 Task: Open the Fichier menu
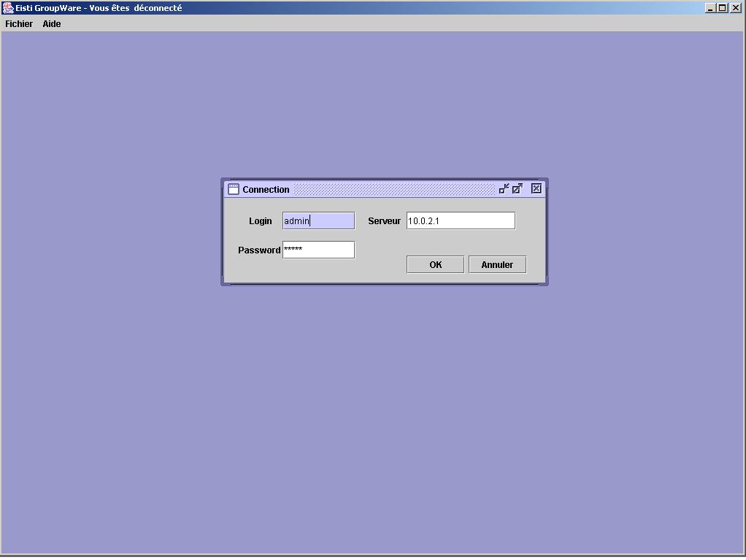point(19,24)
